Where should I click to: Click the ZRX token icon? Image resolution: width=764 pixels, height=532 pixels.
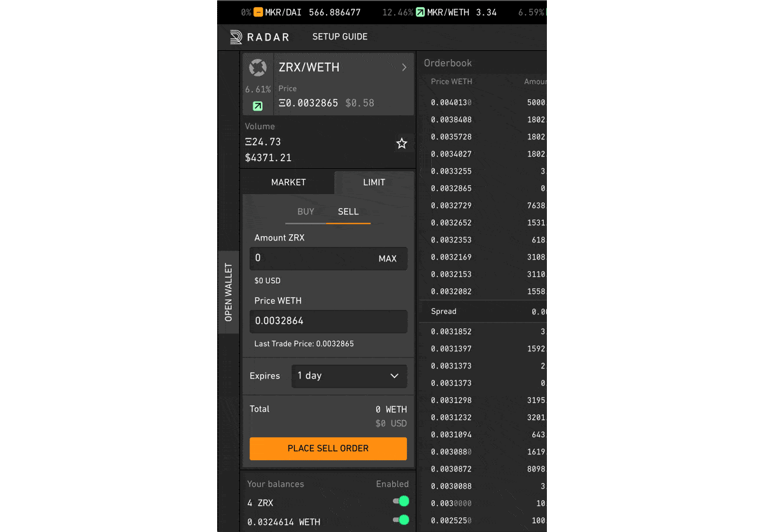coord(258,67)
